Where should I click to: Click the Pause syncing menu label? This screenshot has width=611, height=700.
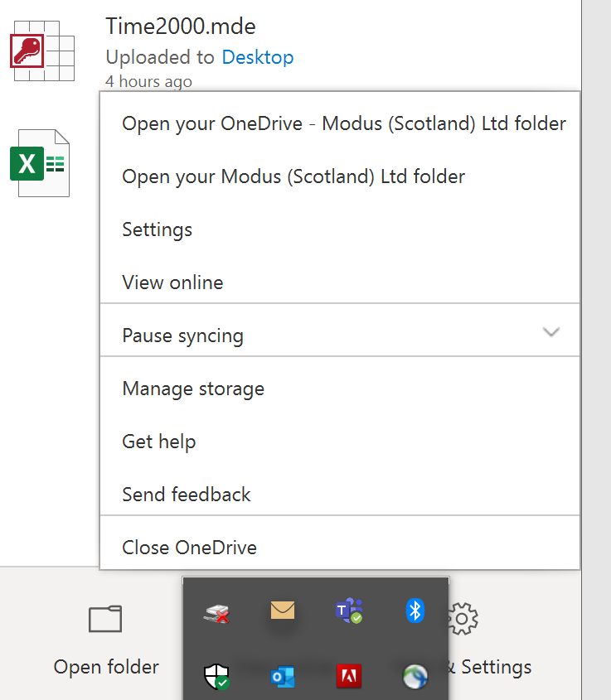pos(182,336)
